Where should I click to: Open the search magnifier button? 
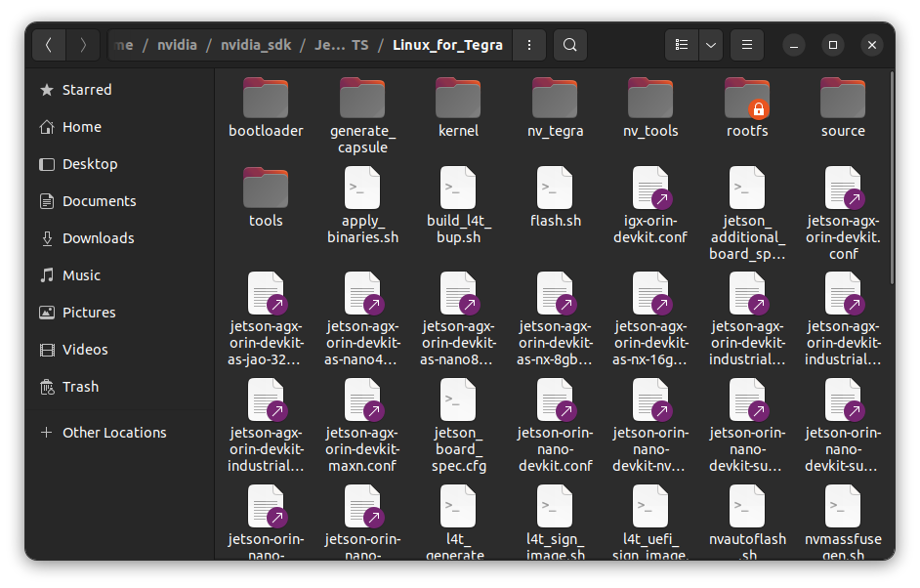tap(569, 45)
